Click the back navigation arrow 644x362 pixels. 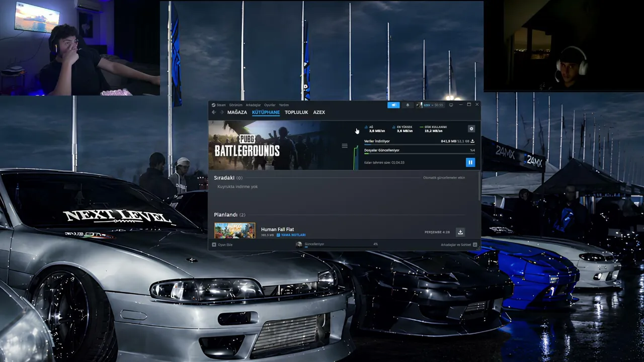pos(214,112)
